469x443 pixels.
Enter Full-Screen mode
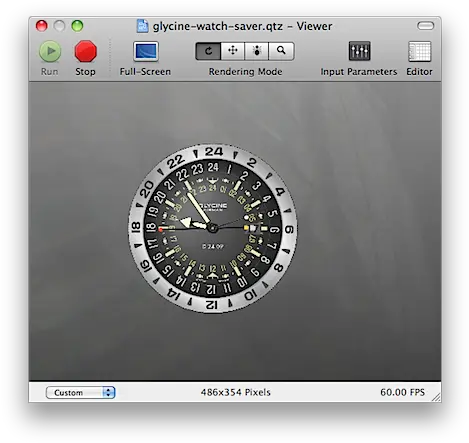[x=146, y=51]
